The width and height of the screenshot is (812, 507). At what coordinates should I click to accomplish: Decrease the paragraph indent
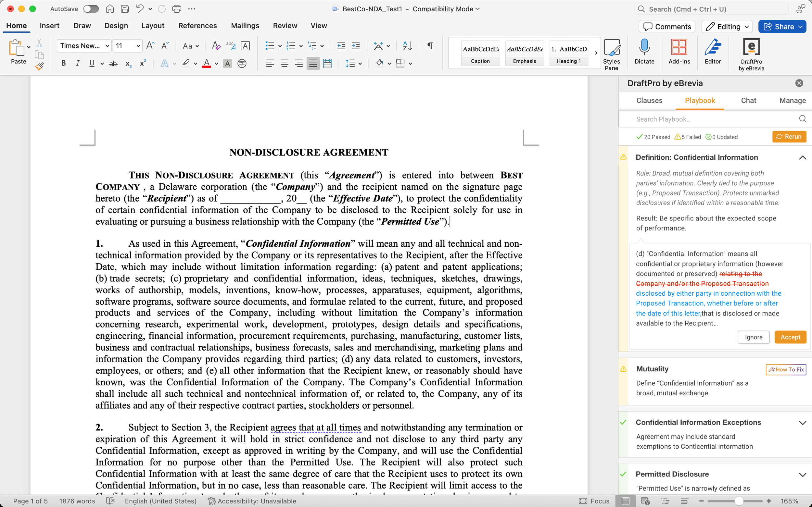pyautogui.click(x=341, y=45)
